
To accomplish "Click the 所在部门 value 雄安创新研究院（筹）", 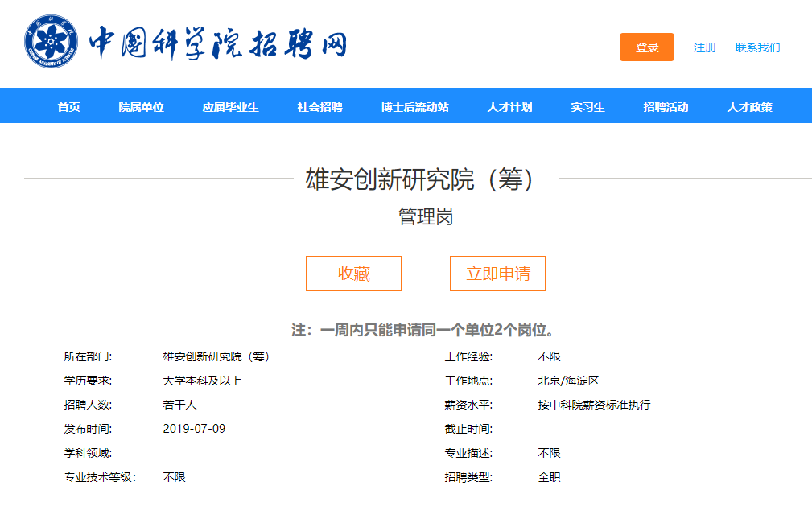I will tap(216, 356).
